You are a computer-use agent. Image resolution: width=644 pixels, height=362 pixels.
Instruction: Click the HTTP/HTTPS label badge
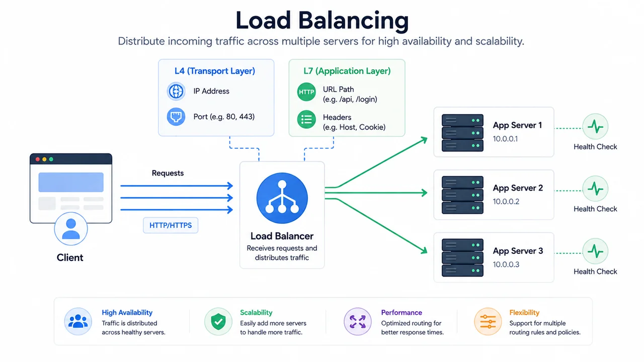pyautogui.click(x=171, y=225)
